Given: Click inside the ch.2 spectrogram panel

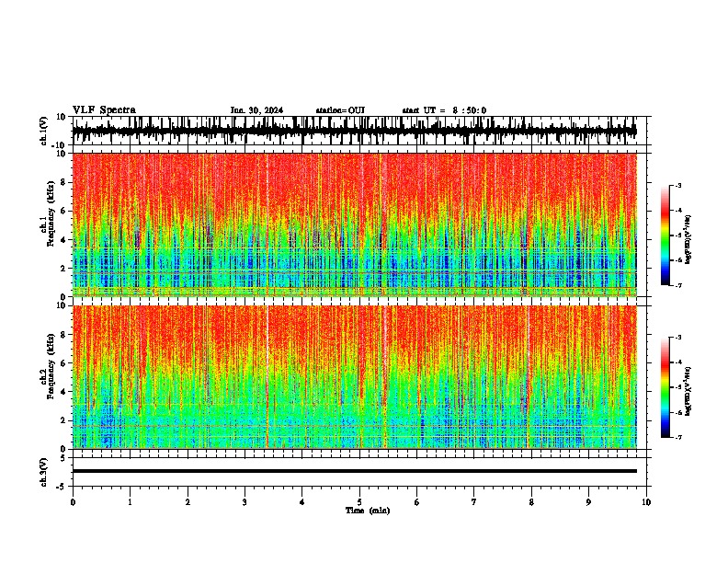Looking at the screenshot, I should [354, 377].
